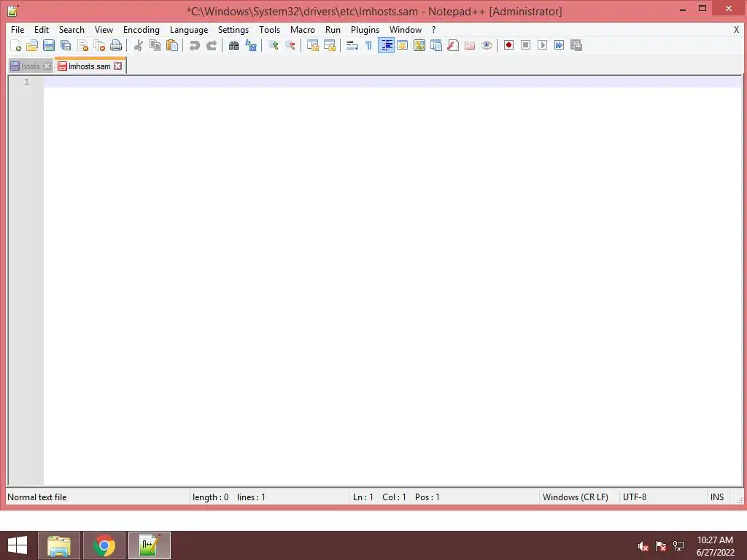Toggle Synchronize Horizontal Scrolling icon
Screen dimensions: 747x560
329,45
